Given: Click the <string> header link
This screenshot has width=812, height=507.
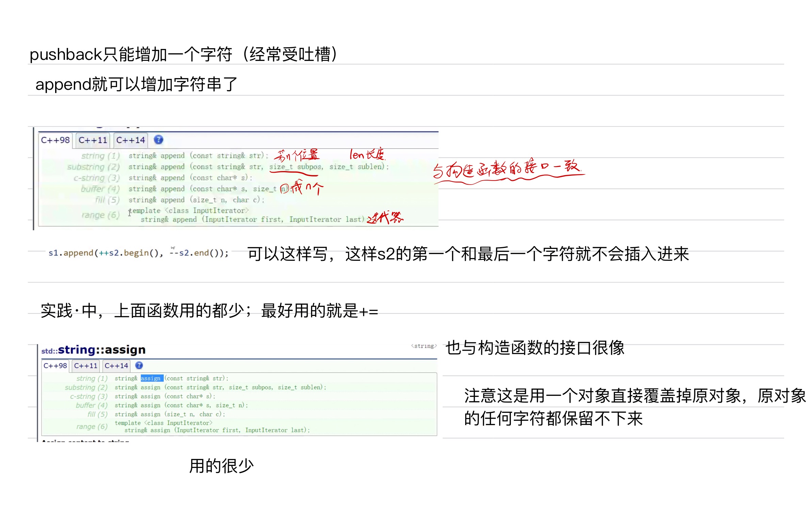Looking at the screenshot, I should coord(424,346).
